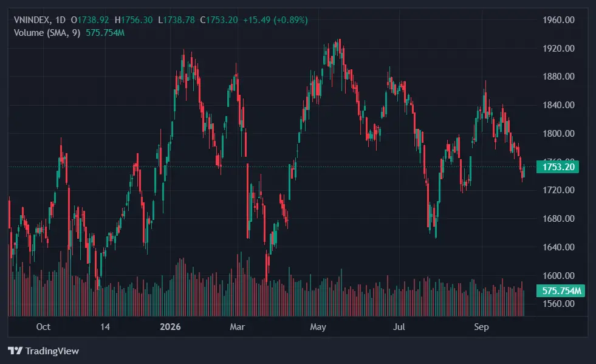Click the May label on the time axis
The image size is (596, 364).
[x=318, y=327]
